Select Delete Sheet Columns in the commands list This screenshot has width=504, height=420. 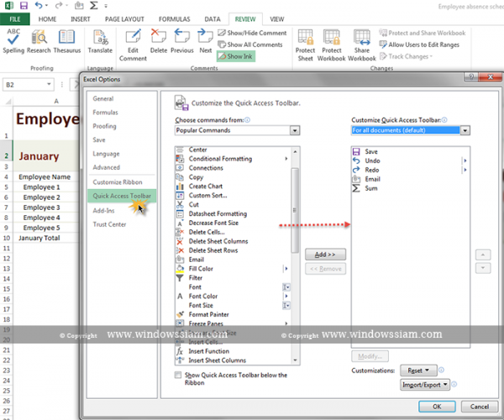233,241
